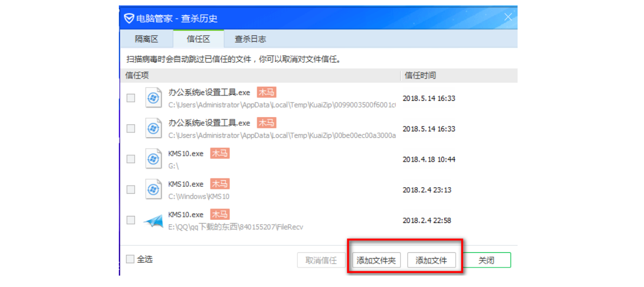Click the 电脑管家 shield logo icon
Image resolution: width=644 pixels, height=287 pixels.
129,18
